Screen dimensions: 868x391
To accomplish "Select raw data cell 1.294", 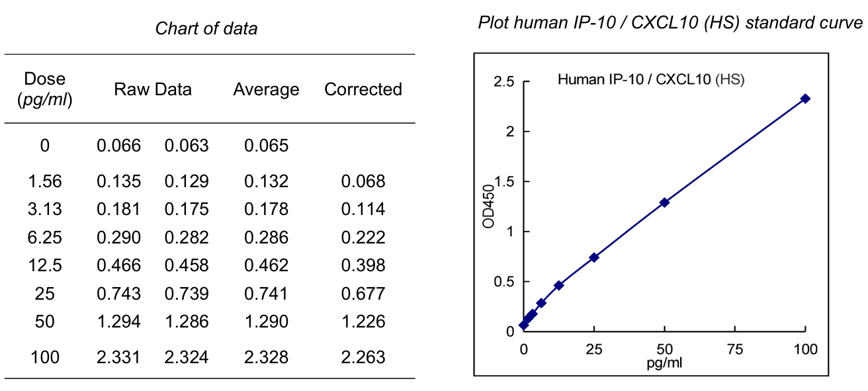I will click(119, 322).
